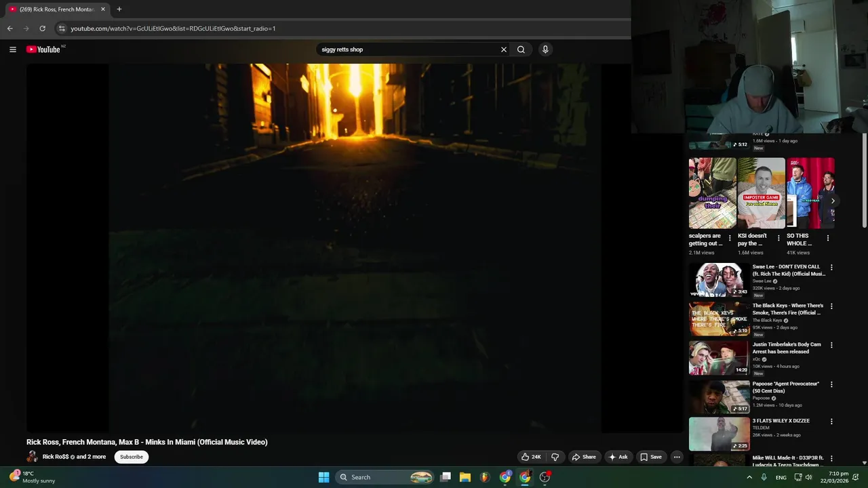
Task: Open the 'and 2 more' collaborators link
Action: point(91,457)
